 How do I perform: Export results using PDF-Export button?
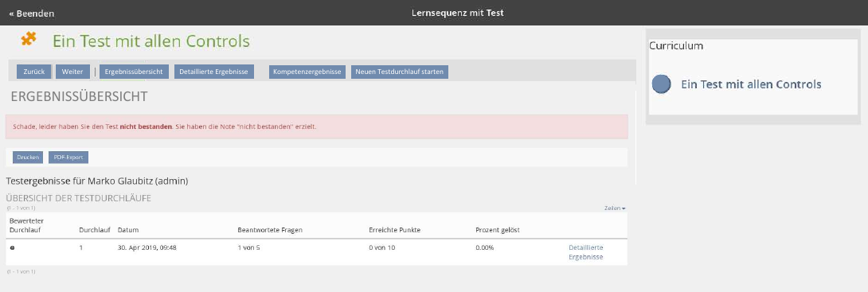coord(68,158)
